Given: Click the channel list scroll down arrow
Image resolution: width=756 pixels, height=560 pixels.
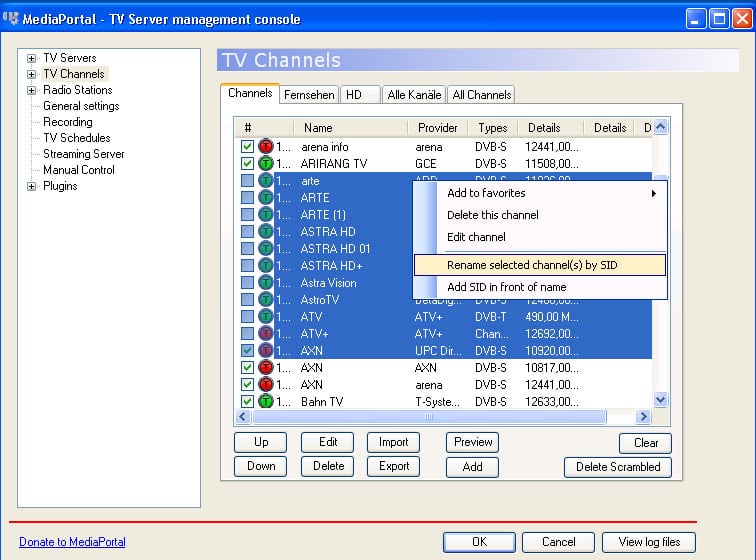Looking at the screenshot, I should point(661,399).
